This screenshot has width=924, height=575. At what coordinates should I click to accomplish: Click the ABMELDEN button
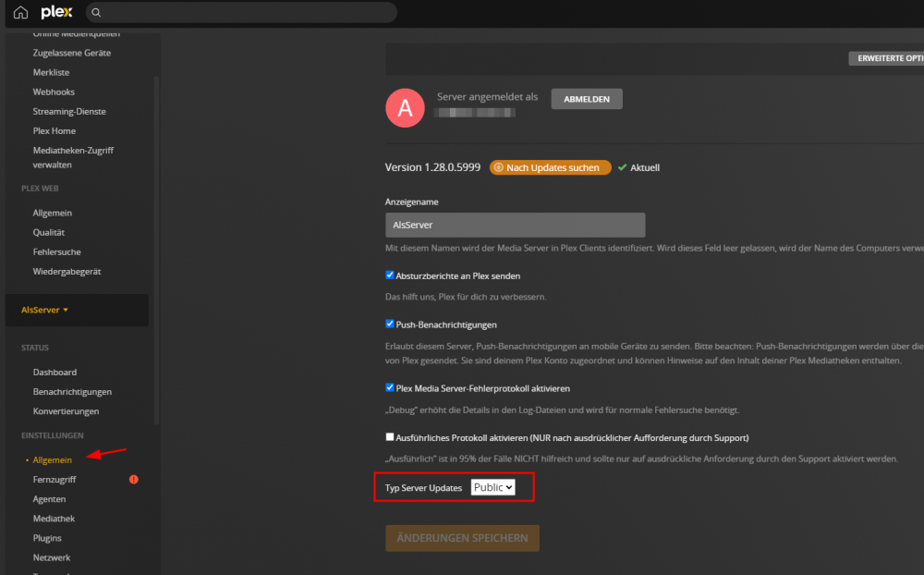click(x=587, y=99)
